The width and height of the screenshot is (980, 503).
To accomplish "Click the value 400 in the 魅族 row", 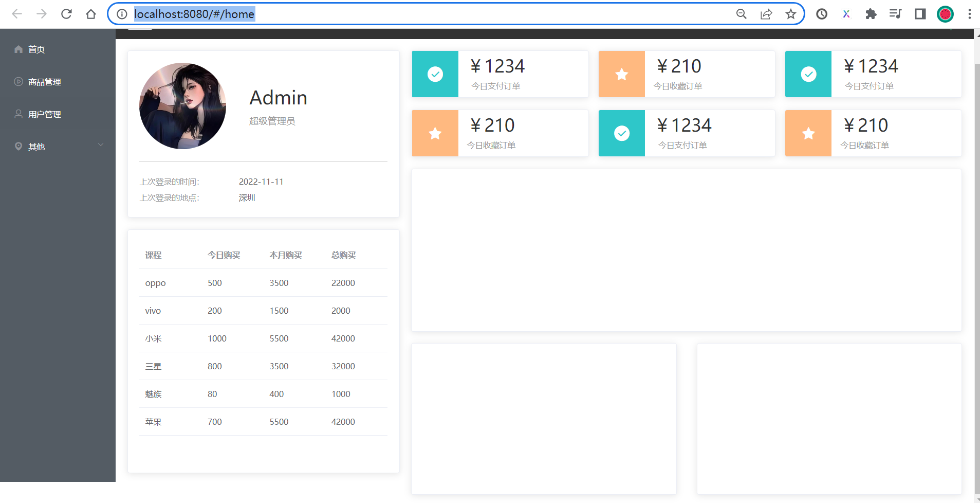I will click(276, 394).
